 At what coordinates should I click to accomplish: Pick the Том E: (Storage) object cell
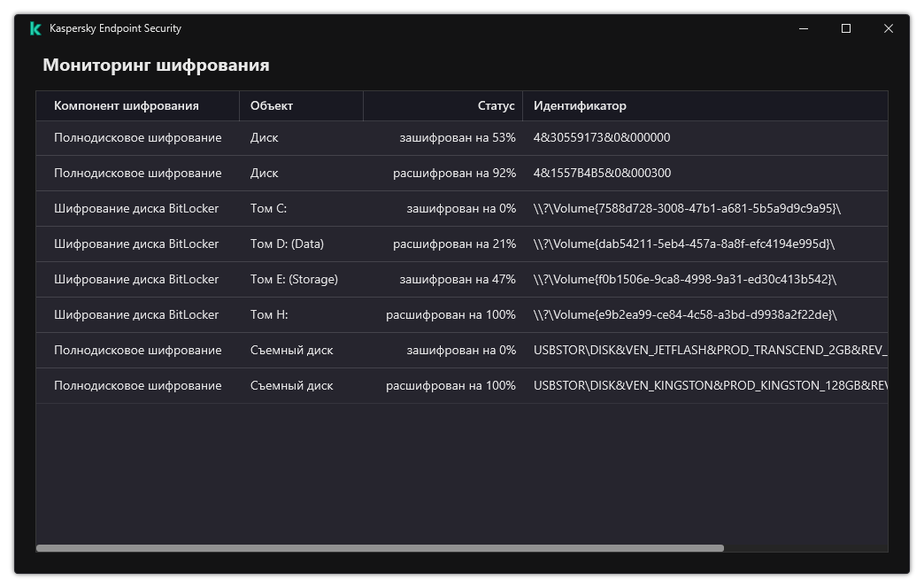pyautogui.click(x=294, y=279)
